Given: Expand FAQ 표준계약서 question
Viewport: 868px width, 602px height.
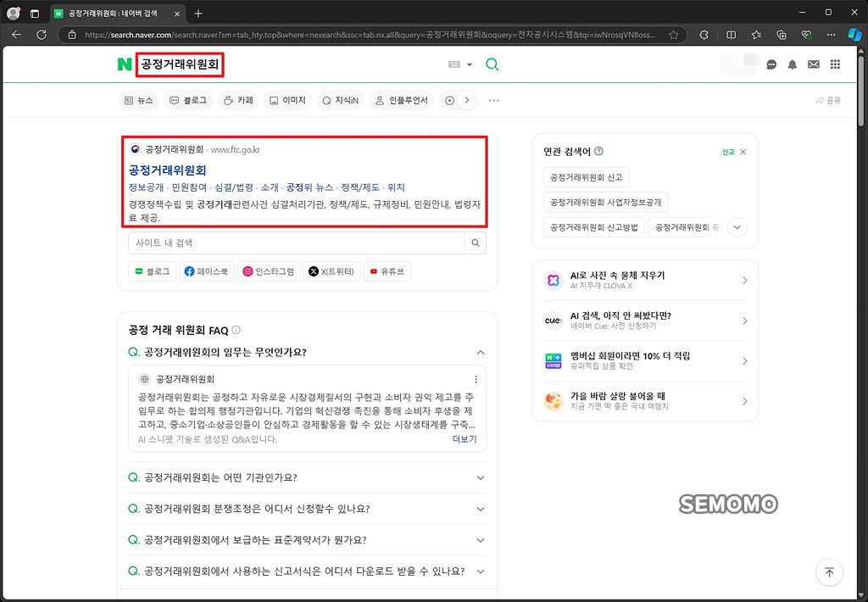Looking at the screenshot, I should (481, 540).
